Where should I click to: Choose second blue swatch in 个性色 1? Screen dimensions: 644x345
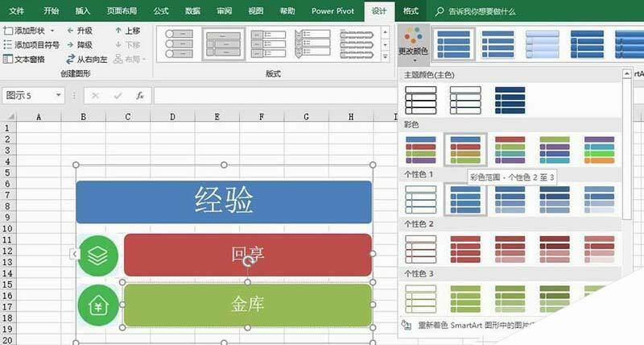pyautogui.click(x=465, y=199)
